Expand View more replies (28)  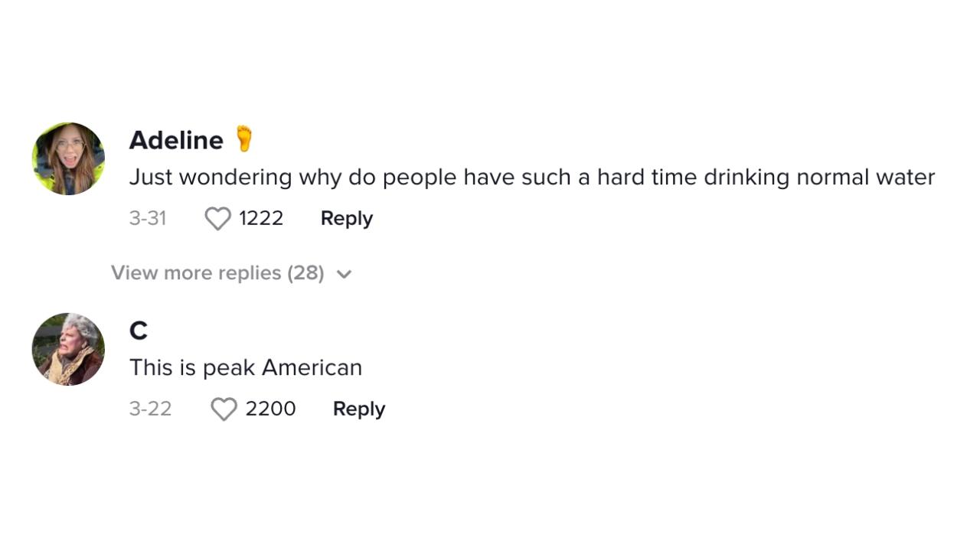(217, 272)
